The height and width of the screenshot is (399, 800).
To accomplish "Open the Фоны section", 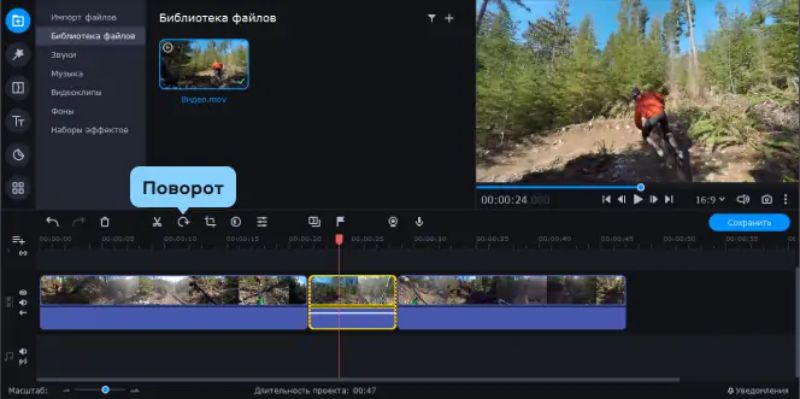I will [62, 111].
